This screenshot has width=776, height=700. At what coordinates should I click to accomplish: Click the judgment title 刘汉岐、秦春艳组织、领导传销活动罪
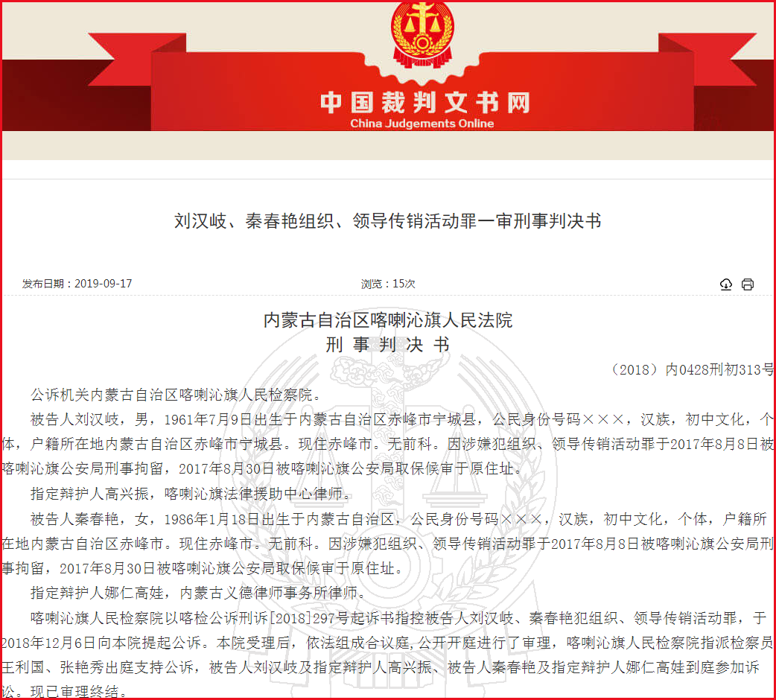(x=387, y=220)
